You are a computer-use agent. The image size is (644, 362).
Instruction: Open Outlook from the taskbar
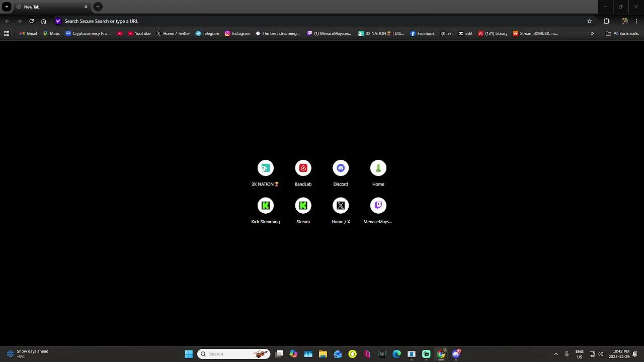[x=338, y=354]
